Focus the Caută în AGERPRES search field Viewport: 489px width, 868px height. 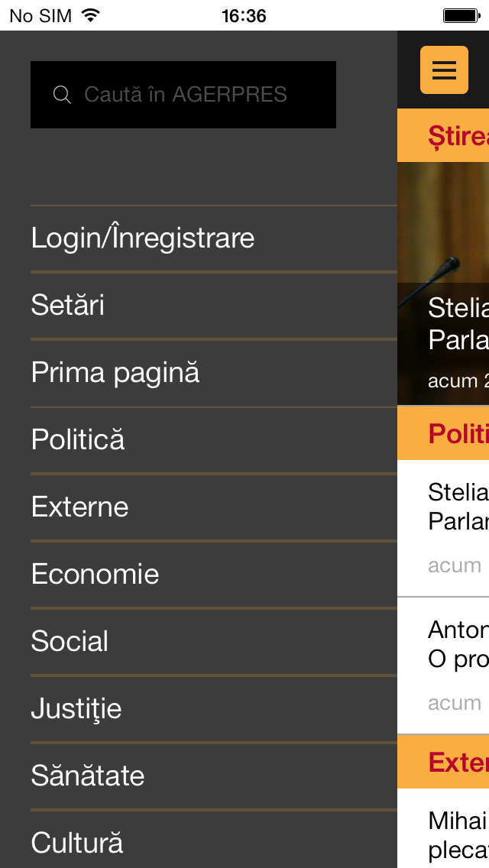(x=183, y=95)
